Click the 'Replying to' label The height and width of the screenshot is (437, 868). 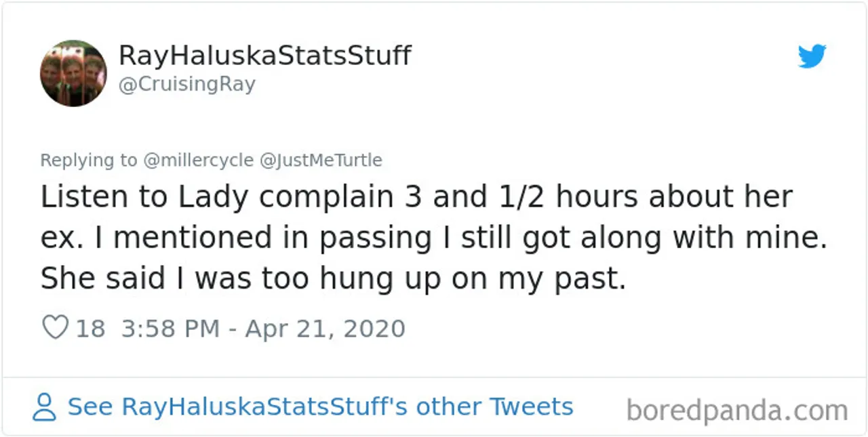coord(88,161)
